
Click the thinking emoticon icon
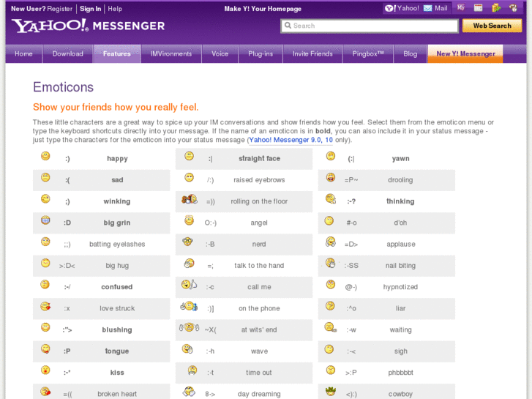[x=331, y=198]
